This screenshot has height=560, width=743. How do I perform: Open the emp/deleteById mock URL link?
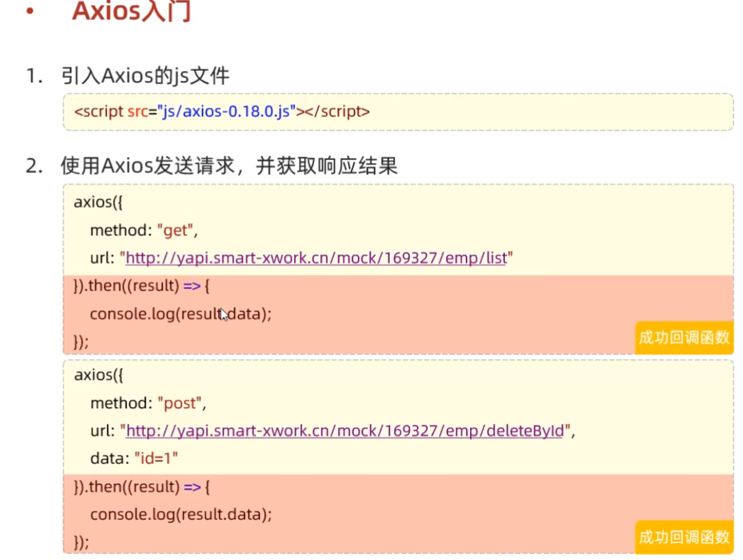click(x=345, y=431)
